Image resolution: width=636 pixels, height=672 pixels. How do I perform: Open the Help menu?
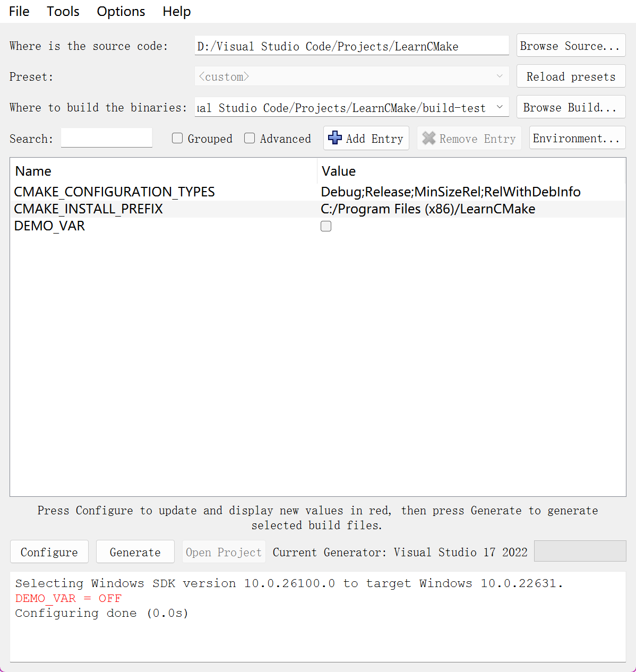(176, 12)
